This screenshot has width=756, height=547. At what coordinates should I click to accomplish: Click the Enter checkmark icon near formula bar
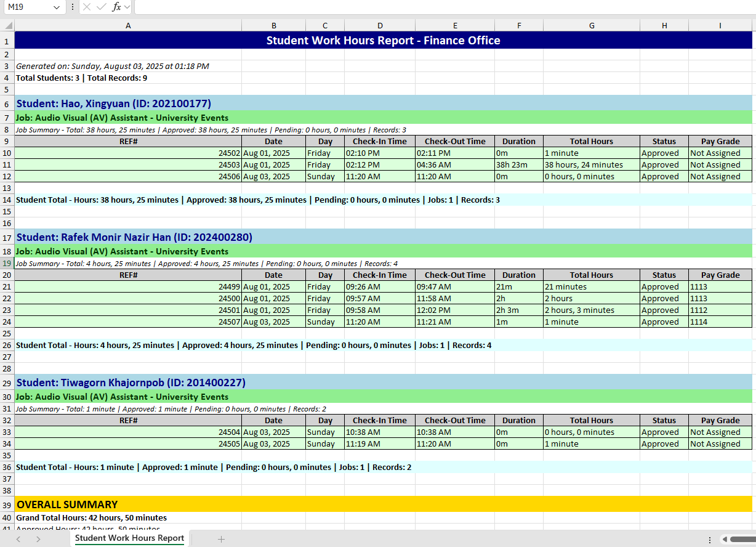[102, 7]
